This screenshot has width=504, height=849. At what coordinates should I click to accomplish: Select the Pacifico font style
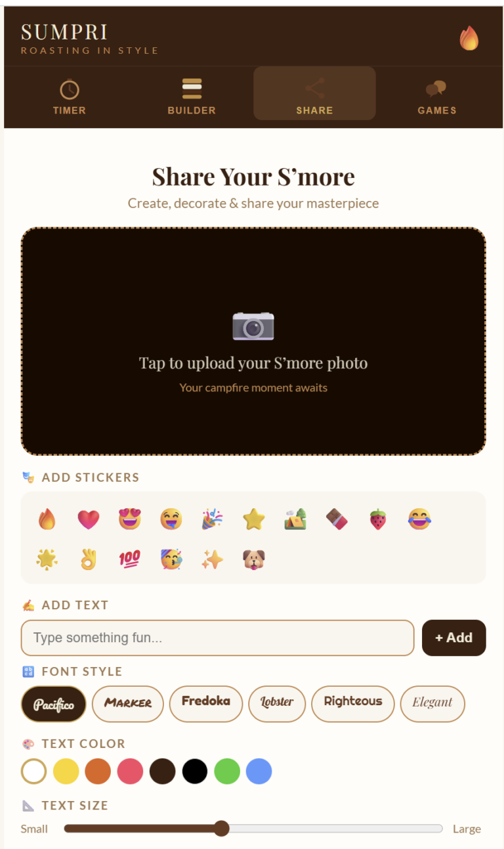[54, 704]
